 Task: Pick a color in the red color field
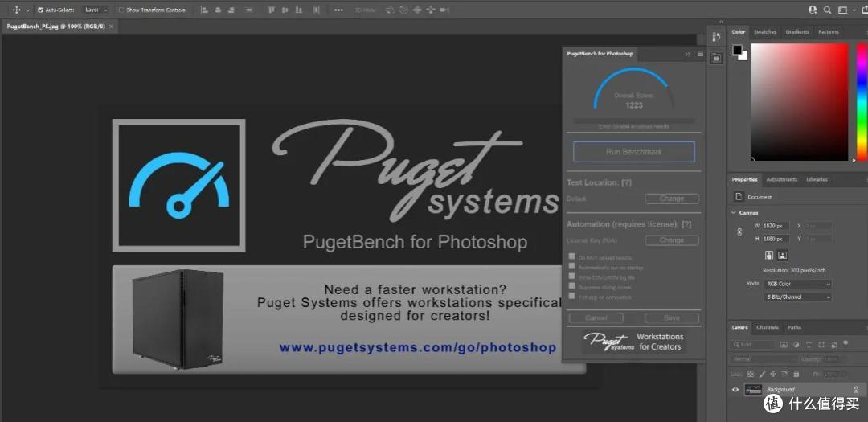[800, 102]
